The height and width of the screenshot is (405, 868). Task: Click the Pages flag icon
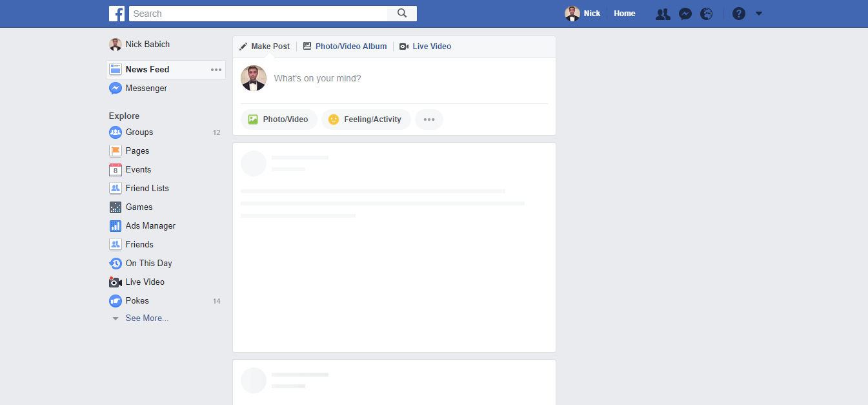coord(116,151)
